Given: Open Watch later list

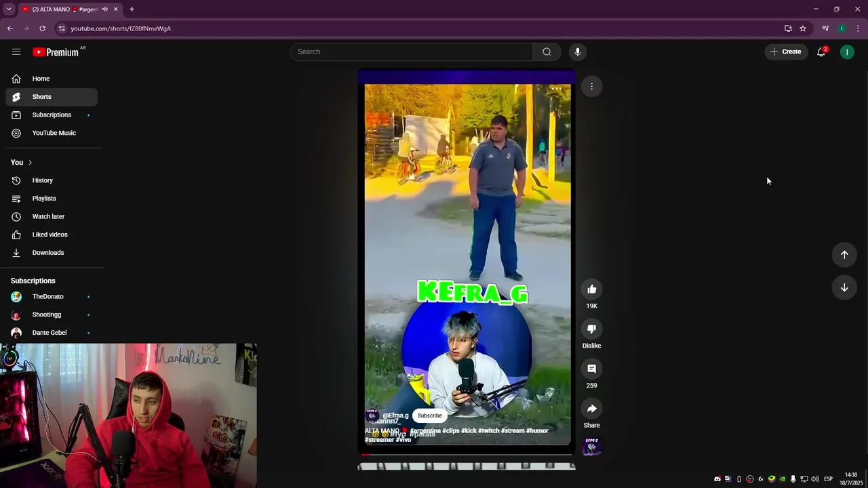Looking at the screenshot, I should click(52, 216).
